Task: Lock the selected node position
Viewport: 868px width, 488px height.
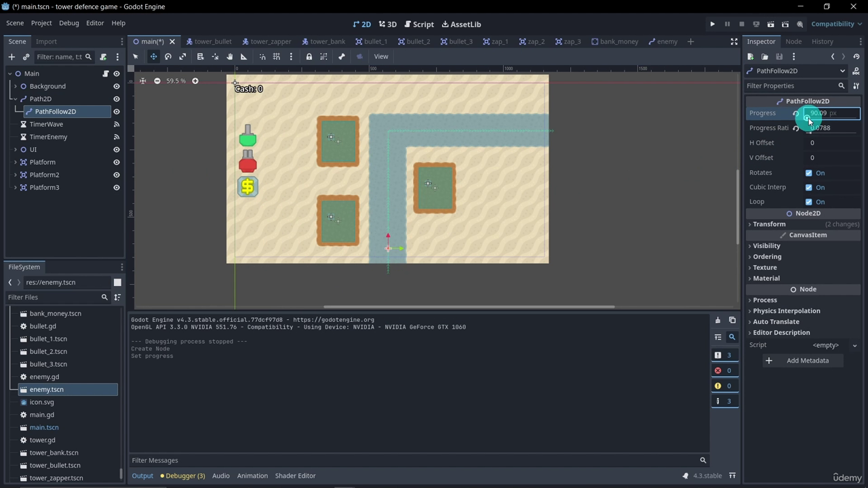Action: 309,57
